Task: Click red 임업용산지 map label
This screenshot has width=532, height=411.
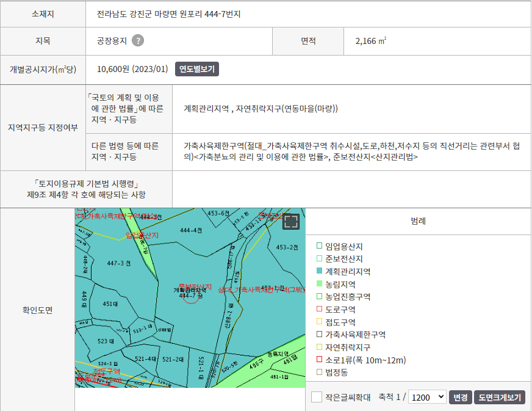Action: (142, 235)
